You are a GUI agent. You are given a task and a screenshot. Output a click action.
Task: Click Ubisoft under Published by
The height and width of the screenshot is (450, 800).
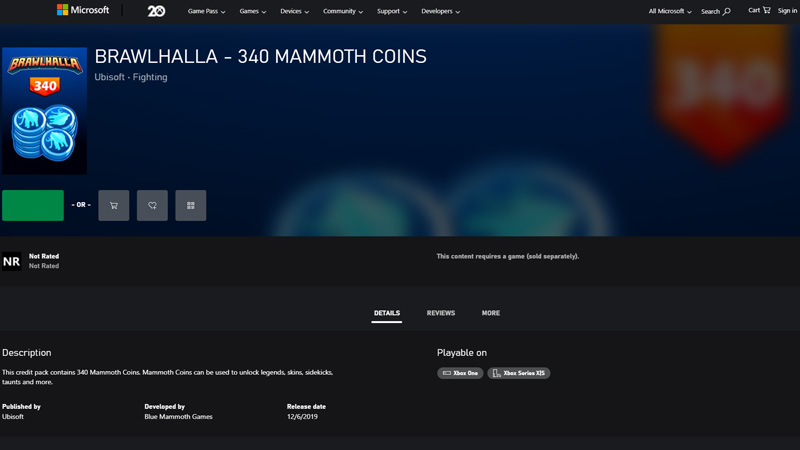point(13,416)
